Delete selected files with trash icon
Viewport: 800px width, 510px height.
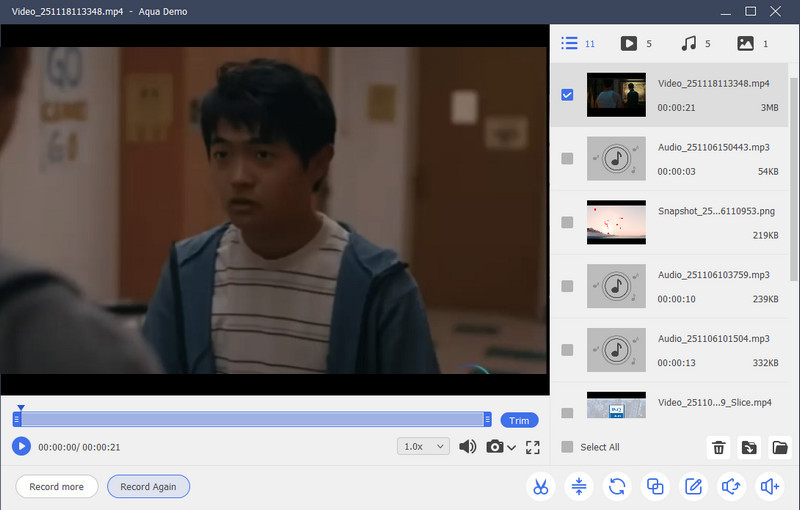pos(718,448)
